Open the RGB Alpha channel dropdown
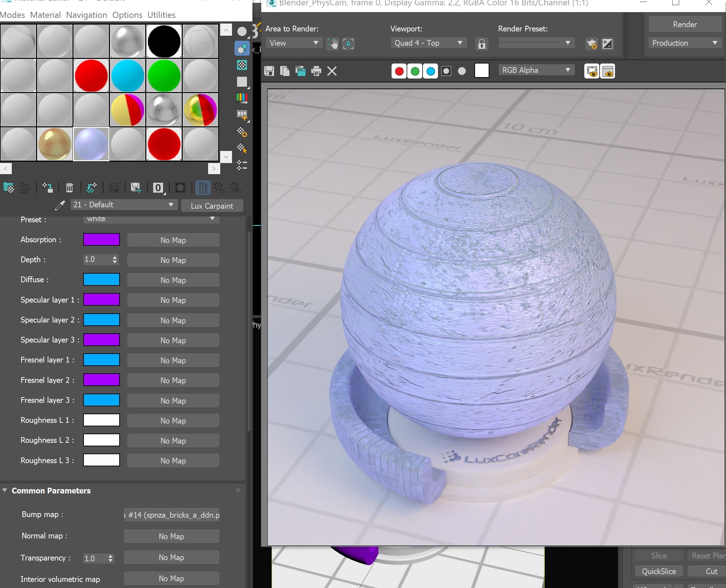 pyautogui.click(x=536, y=70)
